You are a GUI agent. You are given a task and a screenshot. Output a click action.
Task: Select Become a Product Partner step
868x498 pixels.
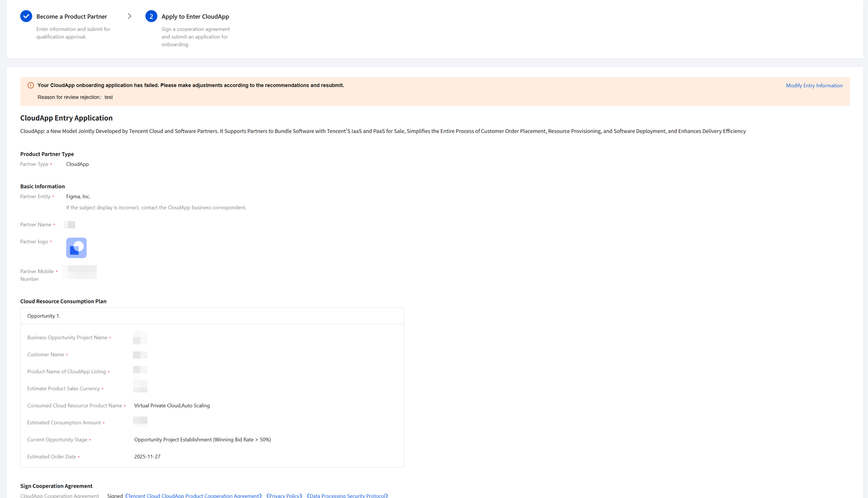coord(71,16)
